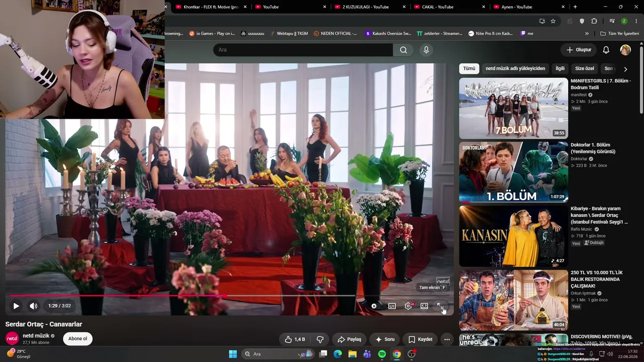
Task: Open the netd müzik channel avatar
Action: point(12,338)
